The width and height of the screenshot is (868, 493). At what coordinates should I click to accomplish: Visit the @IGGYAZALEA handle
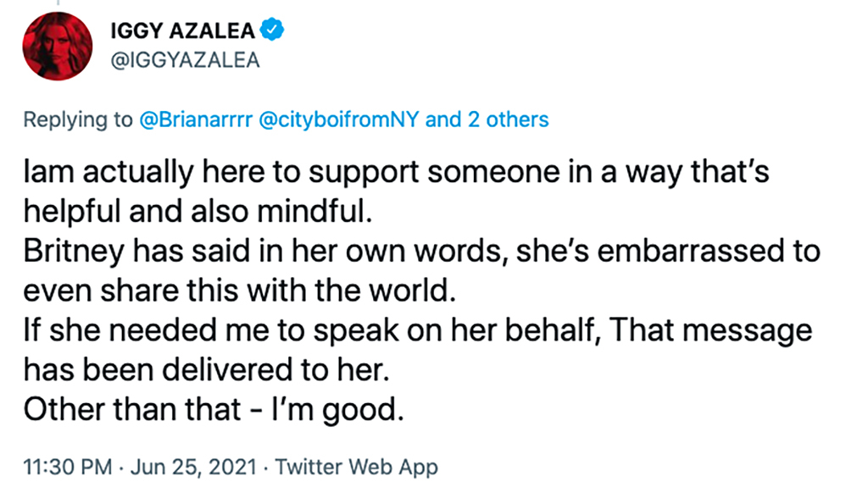click(x=185, y=61)
